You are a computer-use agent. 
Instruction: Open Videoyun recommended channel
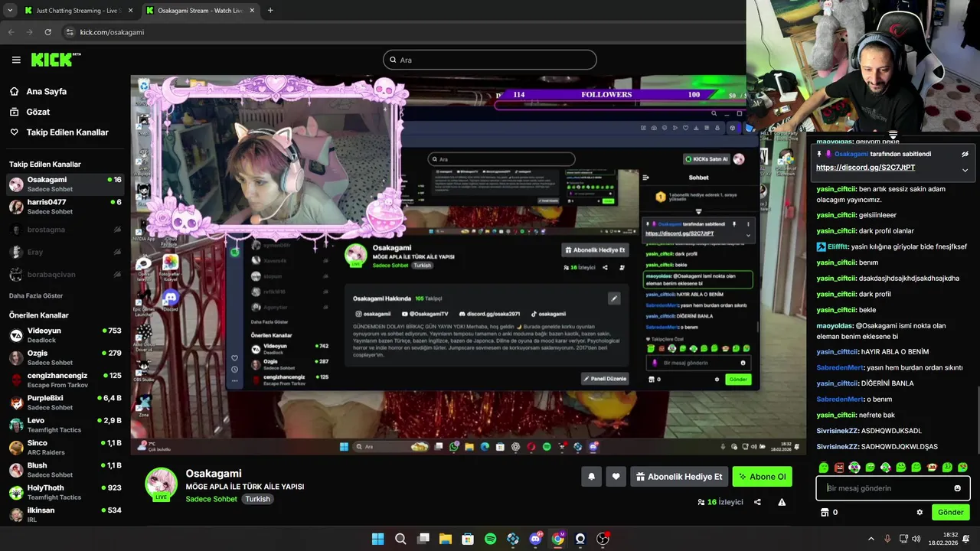[x=65, y=335]
